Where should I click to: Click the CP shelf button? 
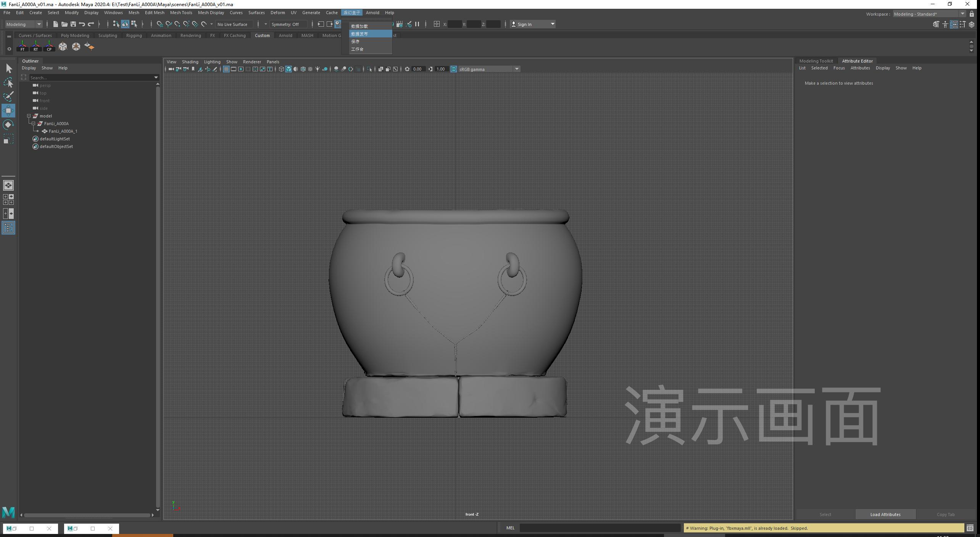pyautogui.click(x=49, y=47)
